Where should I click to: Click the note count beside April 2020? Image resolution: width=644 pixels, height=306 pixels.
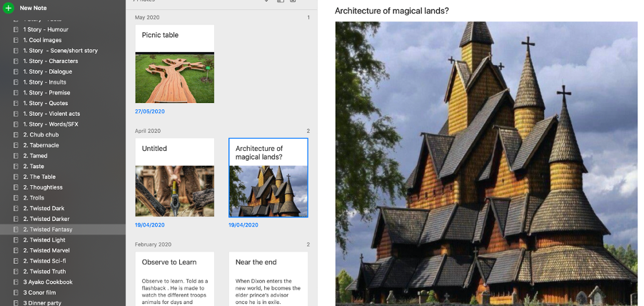308,131
